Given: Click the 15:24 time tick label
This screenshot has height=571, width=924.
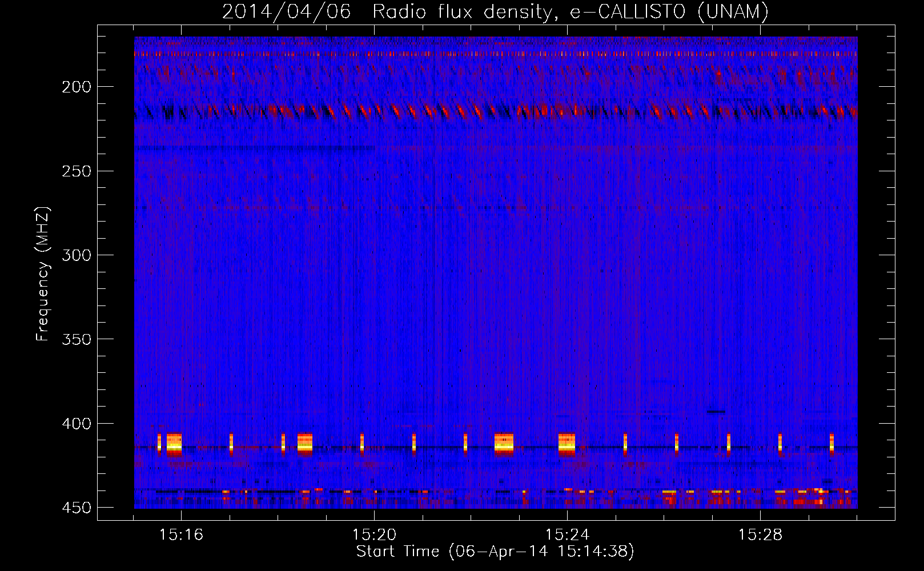Looking at the screenshot, I should tap(567, 534).
